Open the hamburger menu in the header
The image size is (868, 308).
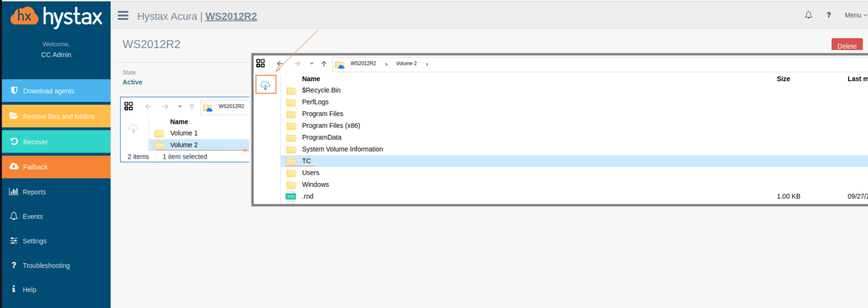point(123,15)
